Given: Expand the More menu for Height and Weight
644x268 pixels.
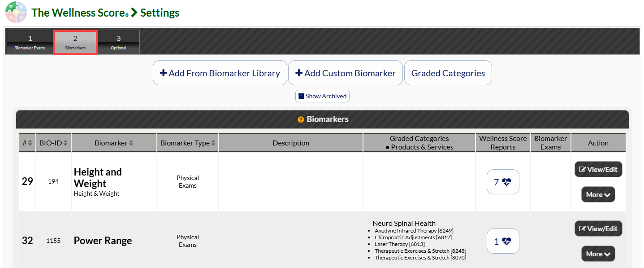Looking at the screenshot, I should 598,194.
